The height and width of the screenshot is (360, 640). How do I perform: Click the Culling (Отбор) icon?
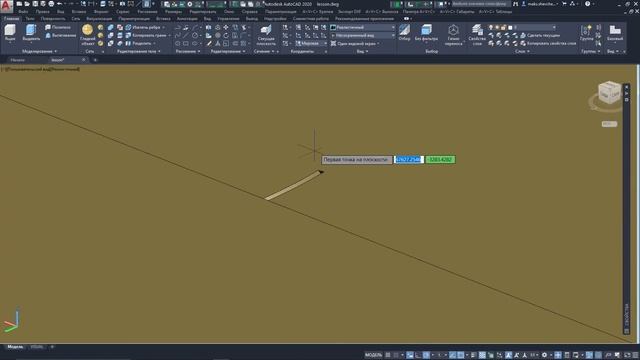click(404, 33)
